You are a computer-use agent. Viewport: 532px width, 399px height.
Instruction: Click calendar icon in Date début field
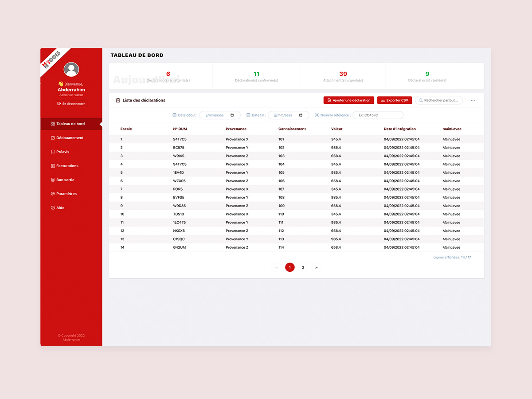[232, 115]
